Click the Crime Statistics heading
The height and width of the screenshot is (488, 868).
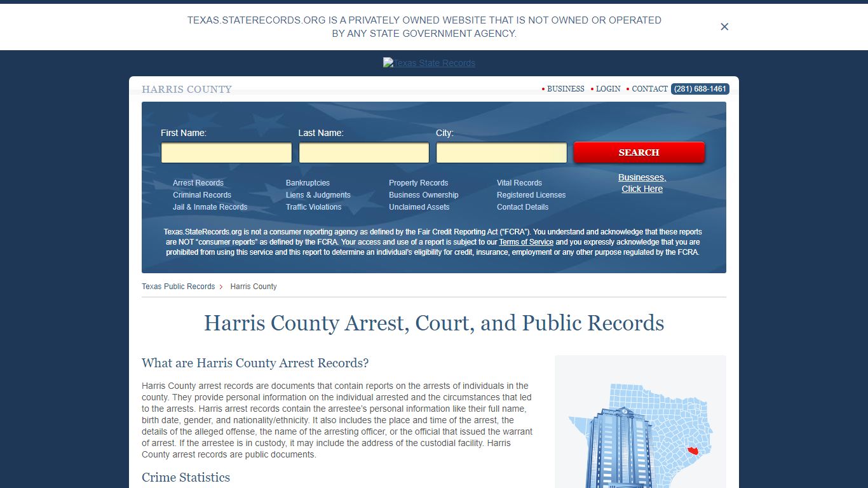(x=186, y=477)
